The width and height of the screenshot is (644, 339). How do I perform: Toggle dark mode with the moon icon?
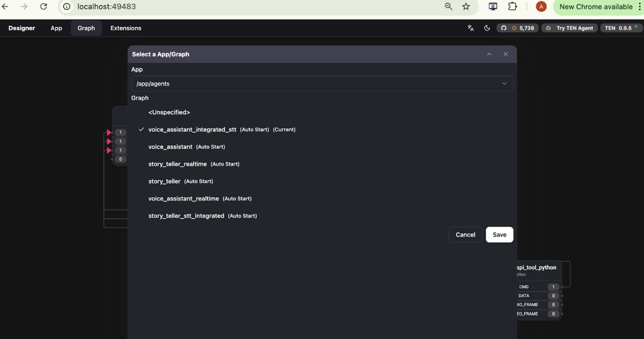487,28
